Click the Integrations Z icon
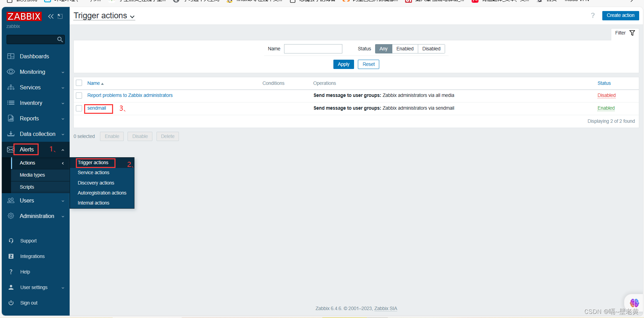Screen dimensions: 644x318 click(x=11, y=256)
